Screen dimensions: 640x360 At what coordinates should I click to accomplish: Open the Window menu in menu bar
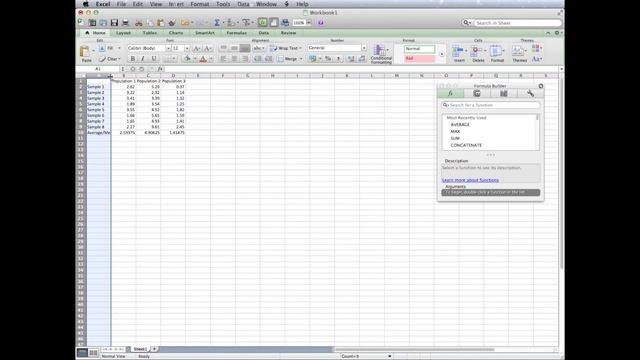(266, 4)
